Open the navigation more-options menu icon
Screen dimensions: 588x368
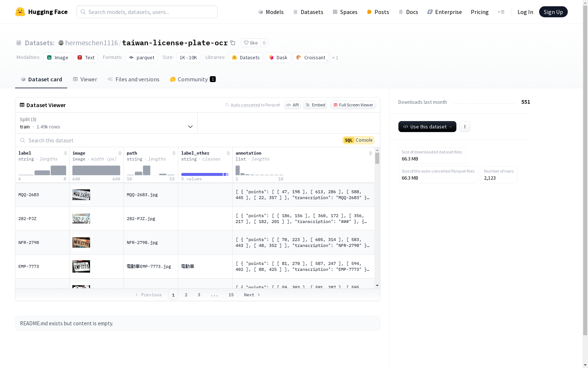click(501, 12)
